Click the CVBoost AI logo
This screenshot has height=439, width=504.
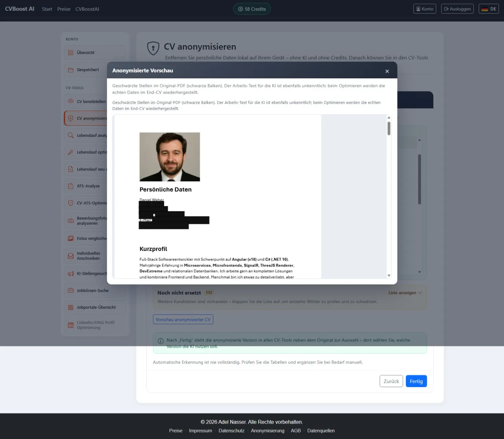tap(20, 9)
